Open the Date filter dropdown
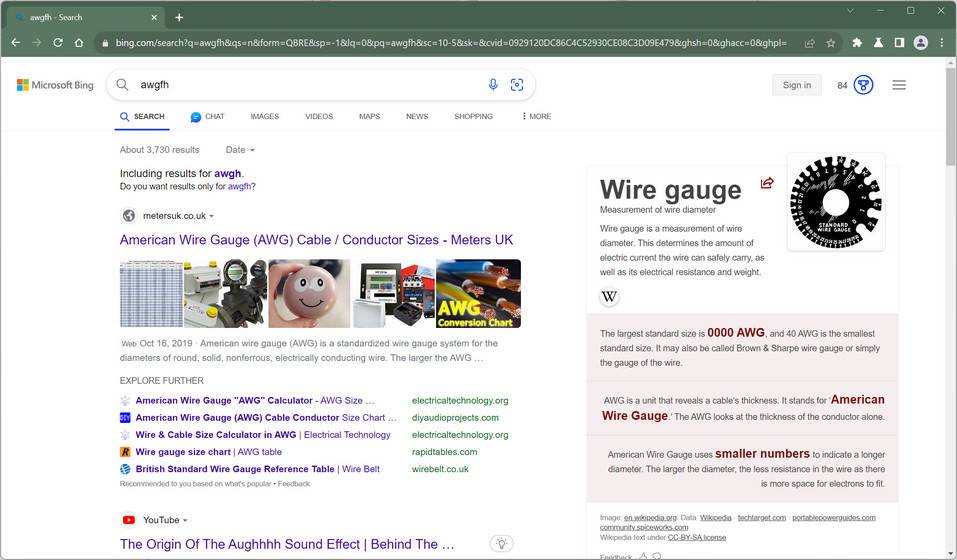This screenshot has height=560, width=957. (240, 149)
